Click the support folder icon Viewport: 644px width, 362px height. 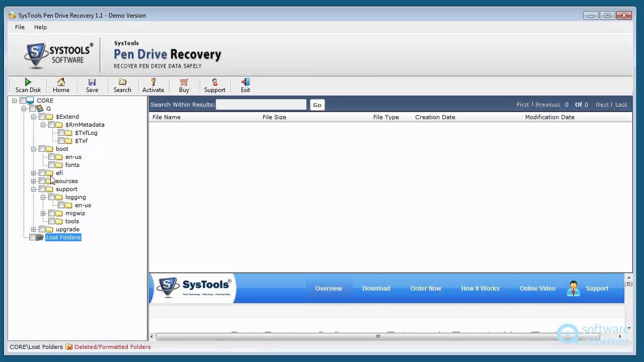(x=49, y=189)
